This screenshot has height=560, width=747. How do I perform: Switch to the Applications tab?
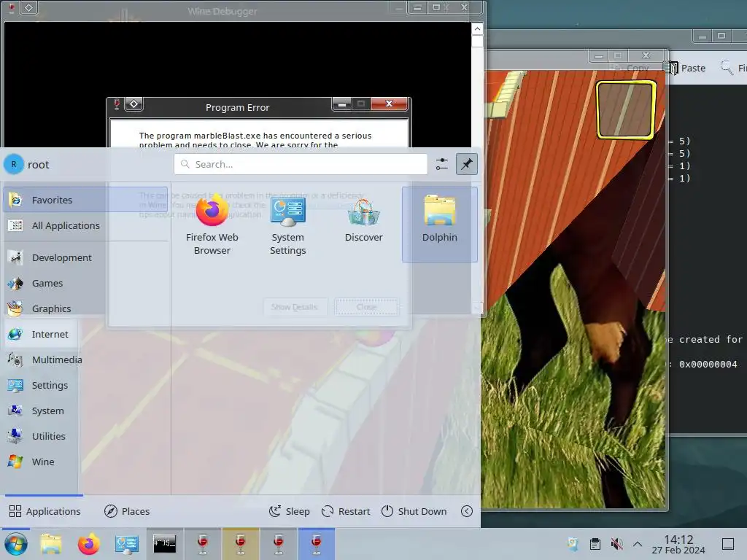[x=44, y=511]
